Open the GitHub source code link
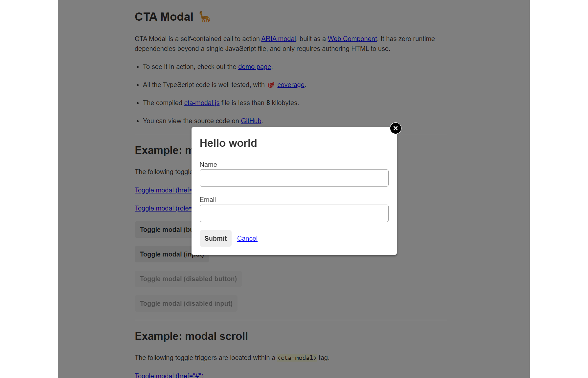This screenshot has height=378, width=588. coord(251,121)
